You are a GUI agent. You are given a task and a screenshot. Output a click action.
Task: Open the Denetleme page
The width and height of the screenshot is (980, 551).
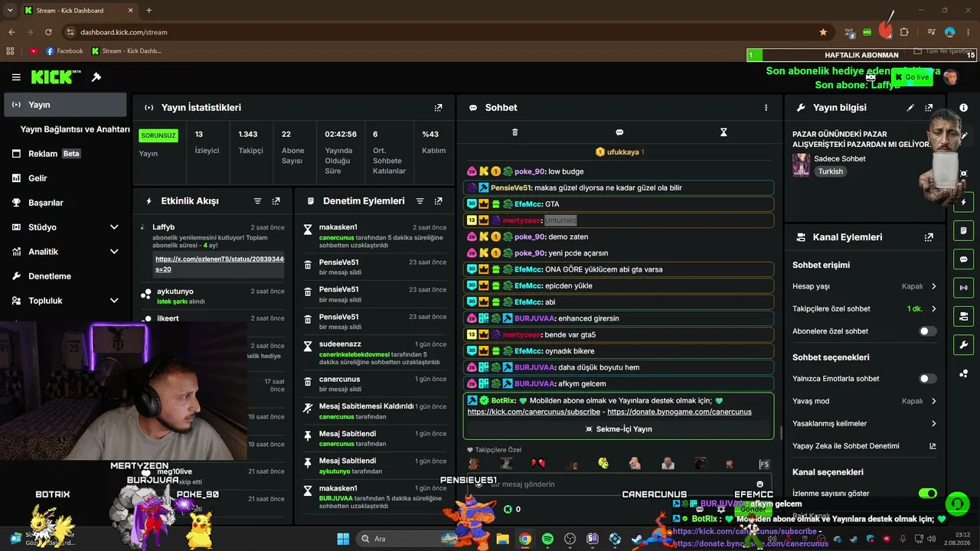click(x=65, y=276)
